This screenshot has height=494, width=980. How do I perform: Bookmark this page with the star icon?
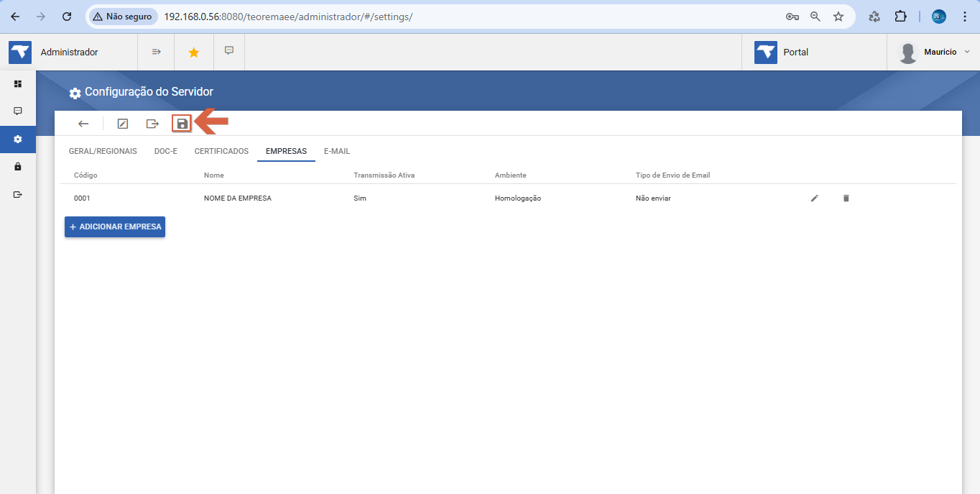(838, 16)
